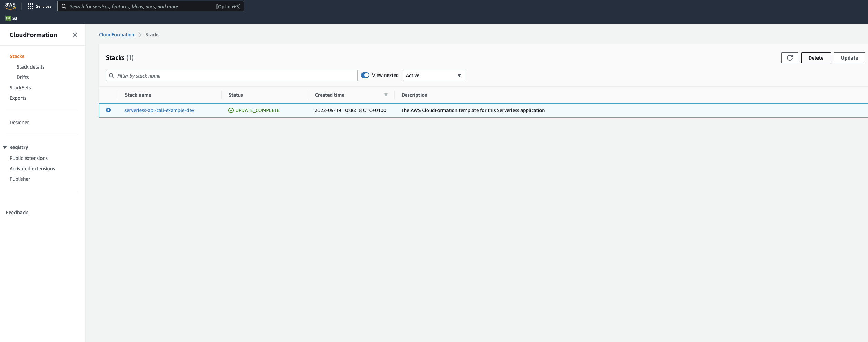Click the 2022-09-19 10:06:18 created time
Image resolution: width=868 pixels, height=342 pixels.
(x=350, y=110)
